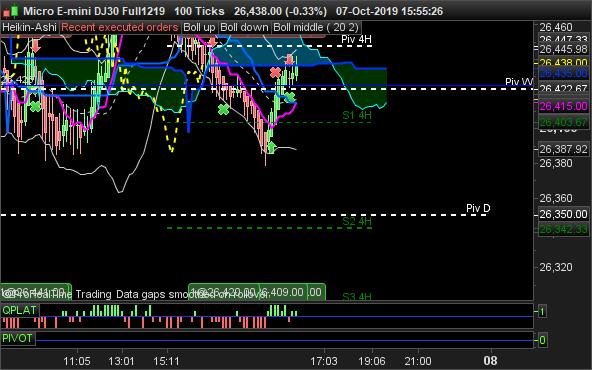Viewport: 592px width, 370px height.
Task: Click the Piv D daily pivot label
Action: pos(478,208)
